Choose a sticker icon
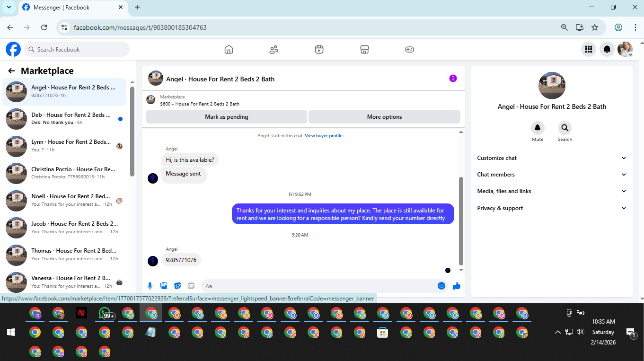This screenshot has width=644, height=361. point(177,286)
